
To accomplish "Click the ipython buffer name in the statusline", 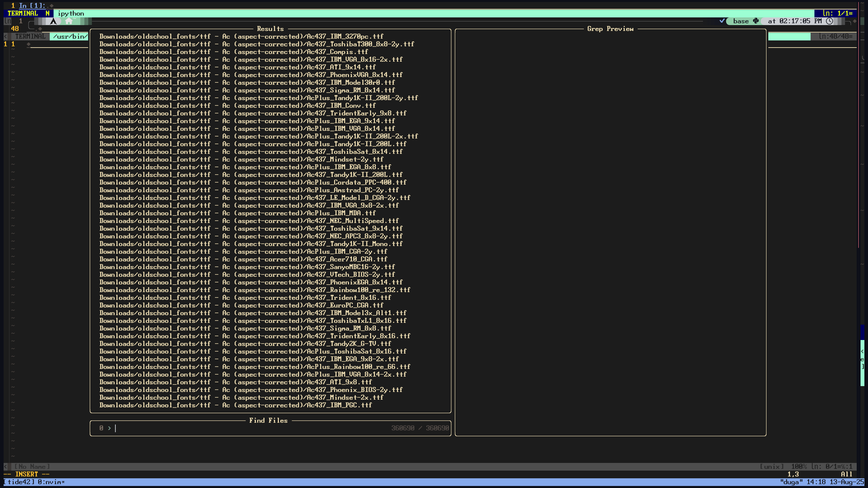I will click(x=71, y=14).
